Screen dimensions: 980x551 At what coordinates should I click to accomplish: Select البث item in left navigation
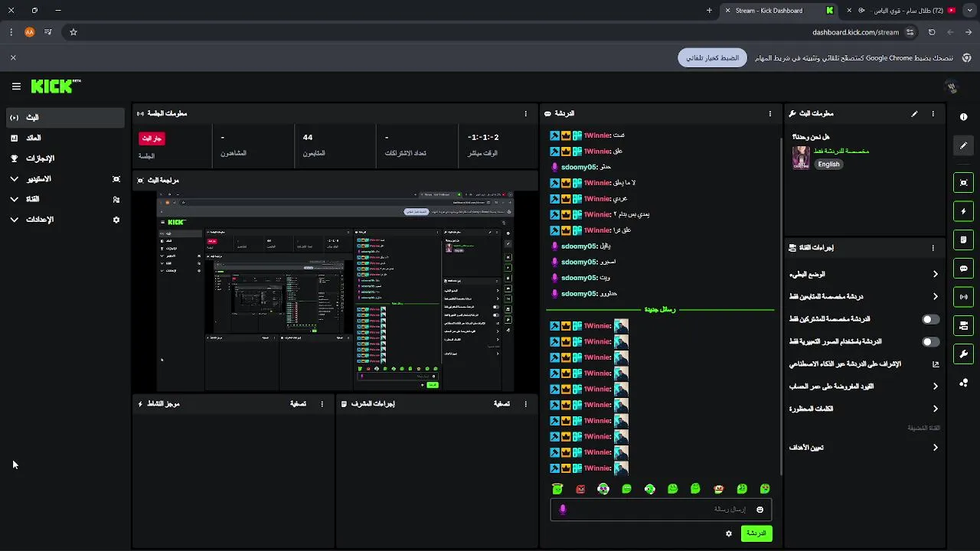(x=65, y=118)
